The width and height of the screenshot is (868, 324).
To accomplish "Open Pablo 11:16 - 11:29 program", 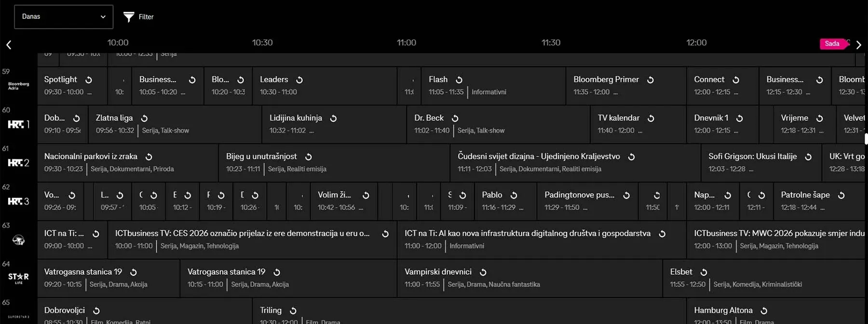I will tap(505, 201).
